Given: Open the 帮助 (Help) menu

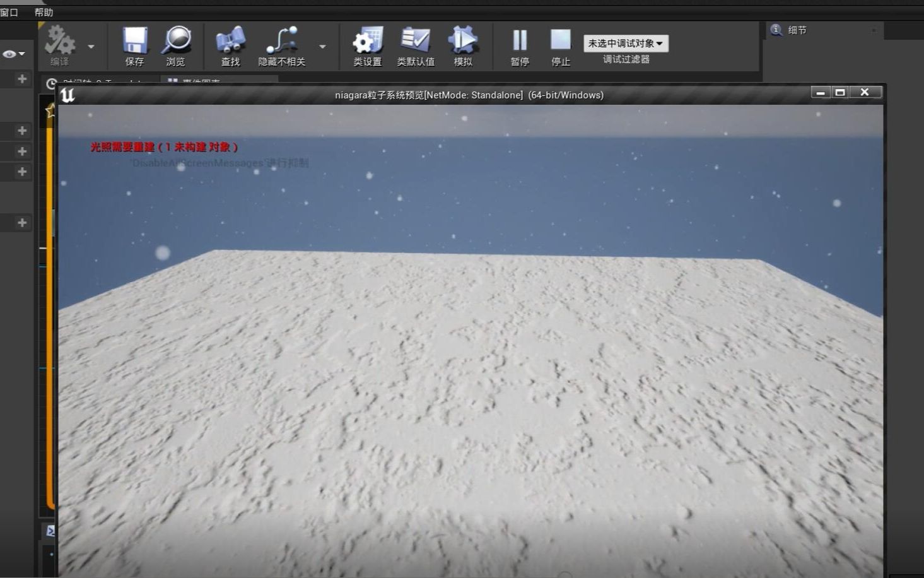Looking at the screenshot, I should tap(43, 11).
